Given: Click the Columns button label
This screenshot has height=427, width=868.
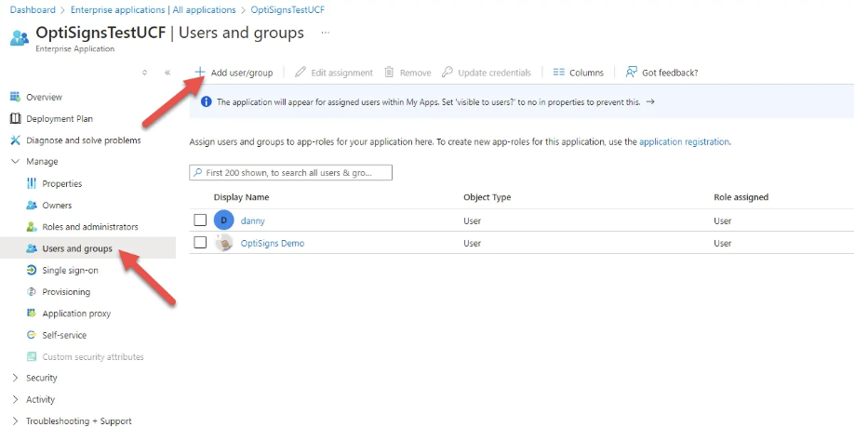Looking at the screenshot, I should tap(586, 73).
